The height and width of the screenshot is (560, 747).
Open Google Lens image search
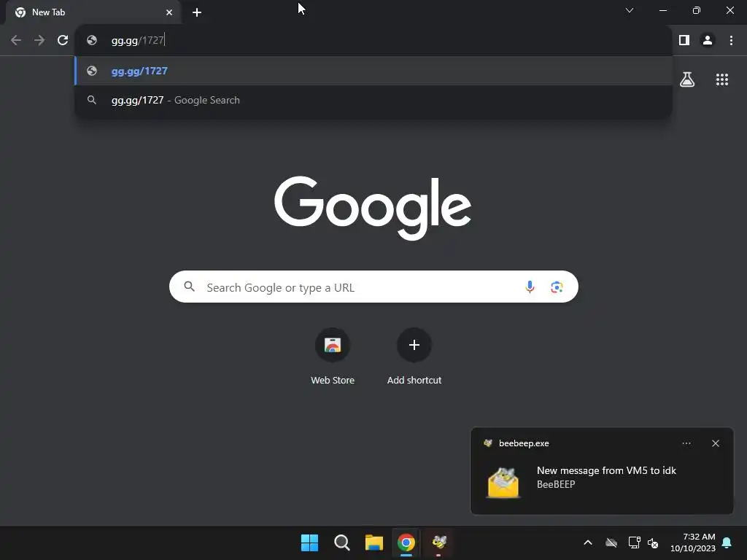click(557, 287)
